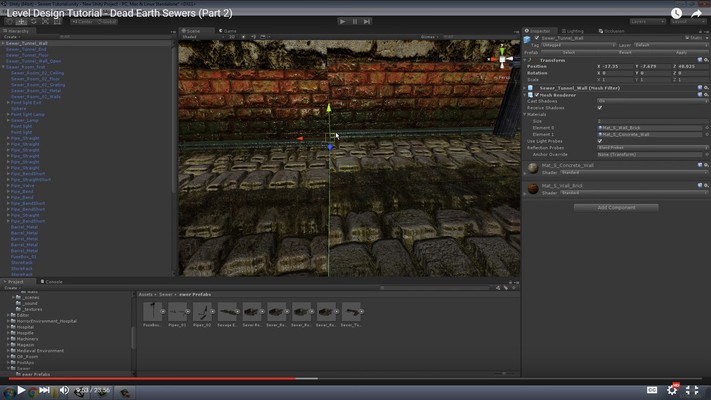Click the prefab Apply button
This screenshot has height=400, width=711.
[x=681, y=53]
